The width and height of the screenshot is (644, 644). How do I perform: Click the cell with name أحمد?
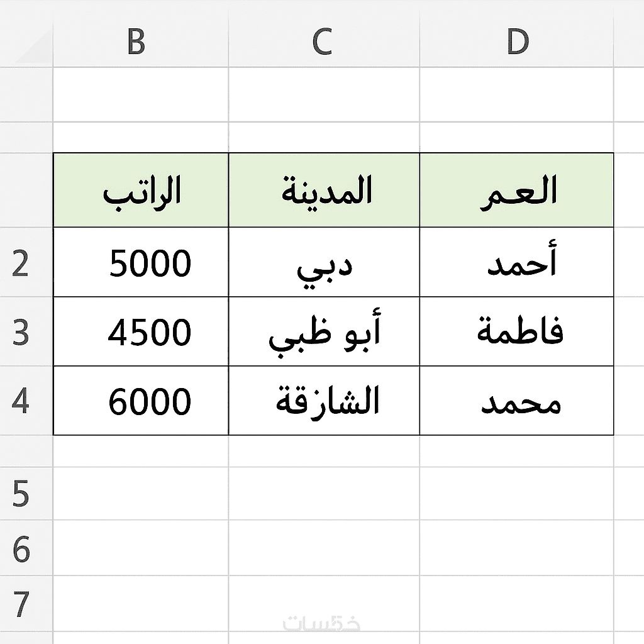(516, 263)
